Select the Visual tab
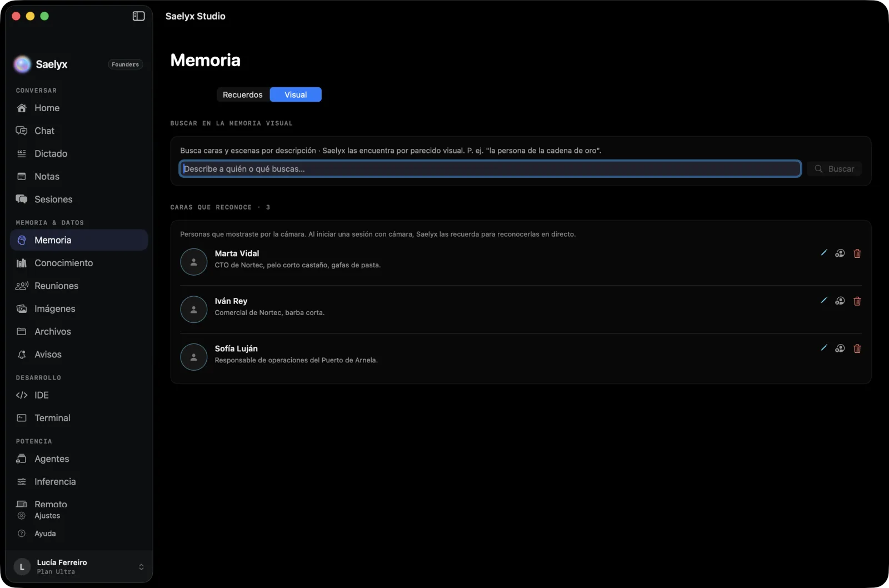 coord(296,94)
